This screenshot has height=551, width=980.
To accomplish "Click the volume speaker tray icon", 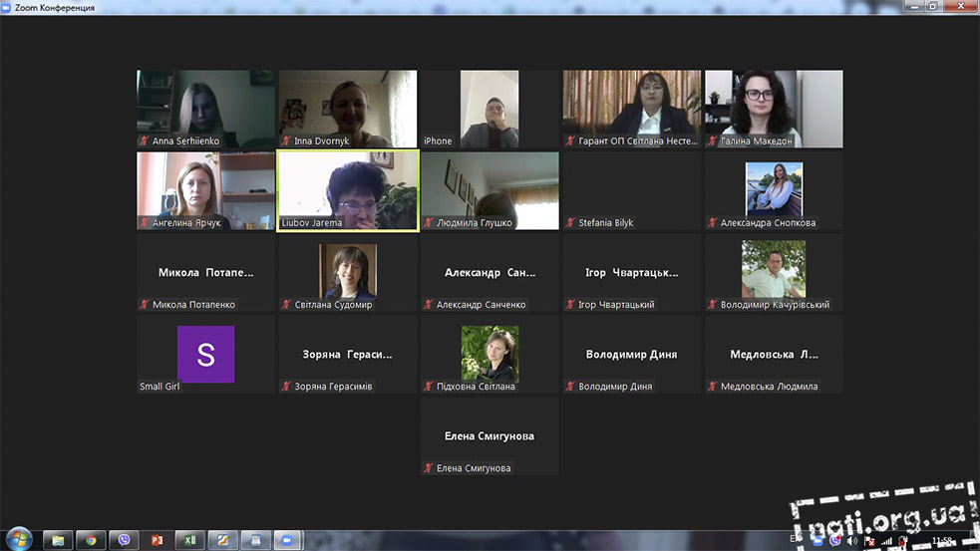I will click(851, 541).
